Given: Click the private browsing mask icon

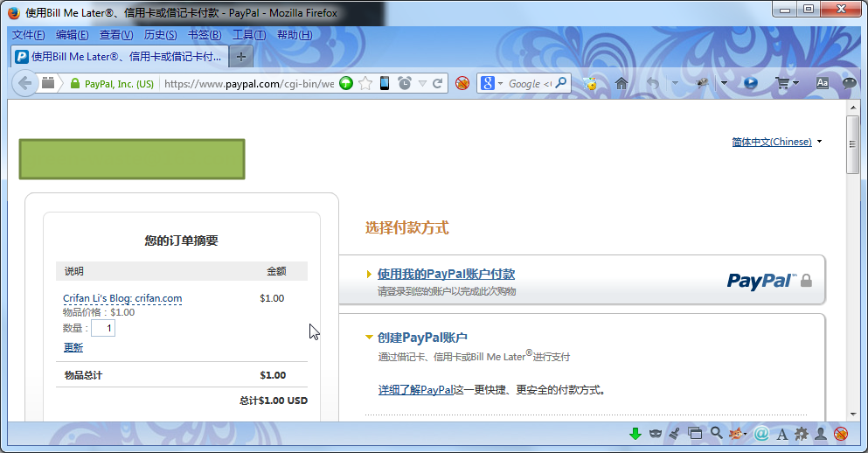Looking at the screenshot, I should [x=656, y=434].
